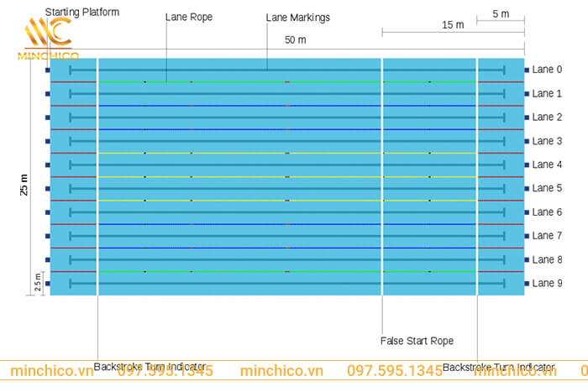Choose the "Lane 5" label
Viewport: 588px width, 392px height.
547,189
